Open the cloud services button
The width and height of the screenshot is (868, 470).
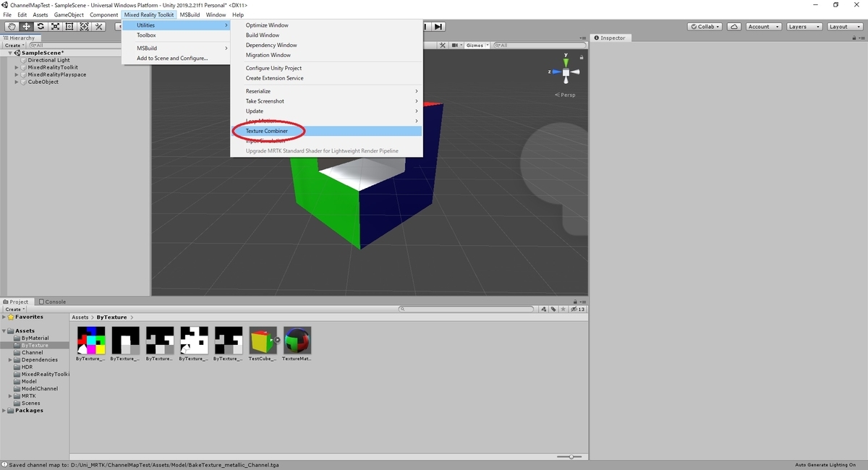734,27
